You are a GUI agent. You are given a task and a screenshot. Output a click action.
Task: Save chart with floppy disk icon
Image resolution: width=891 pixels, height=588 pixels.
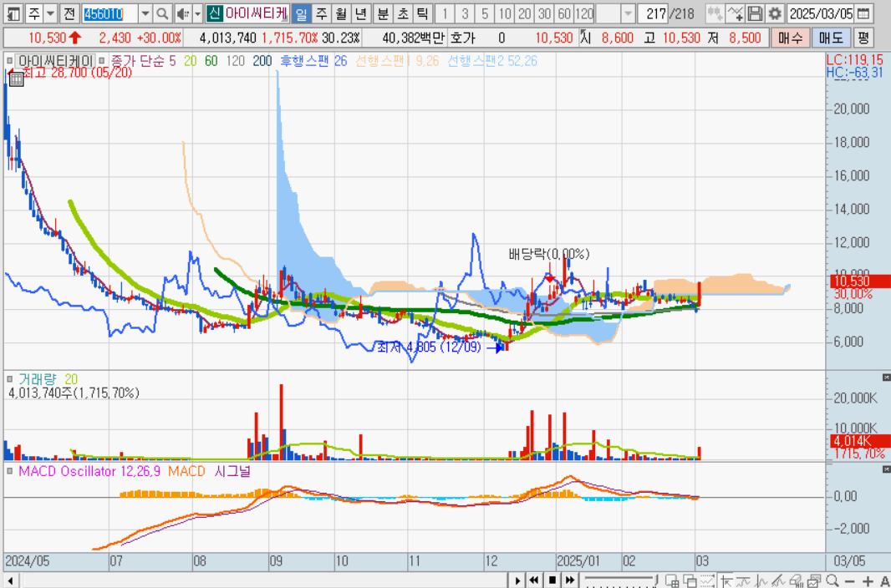coord(755,13)
